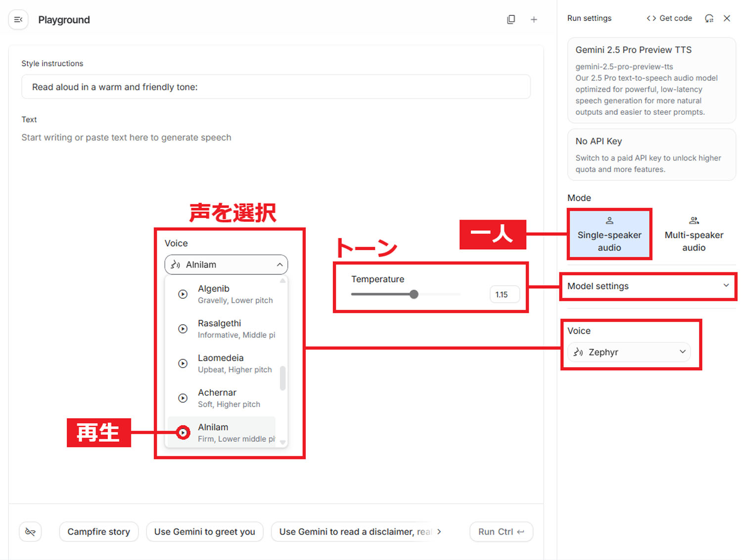Click the plus icon to start a new prompt
Screen dimensions: 742x560
point(534,20)
